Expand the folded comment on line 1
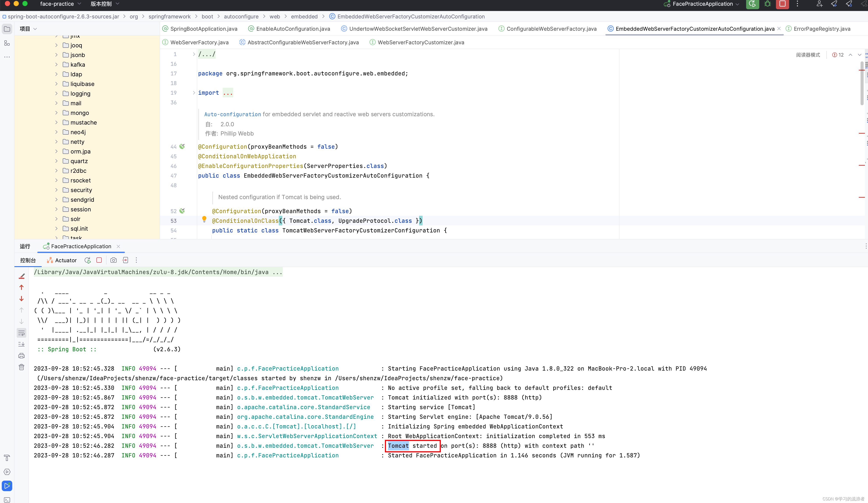The image size is (868, 503). coord(194,54)
